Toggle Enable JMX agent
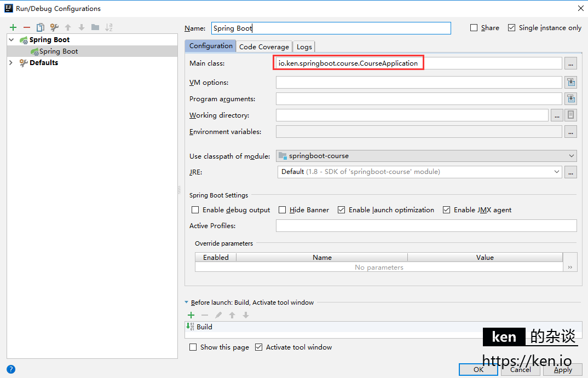The width and height of the screenshot is (588, 378). 446,210
